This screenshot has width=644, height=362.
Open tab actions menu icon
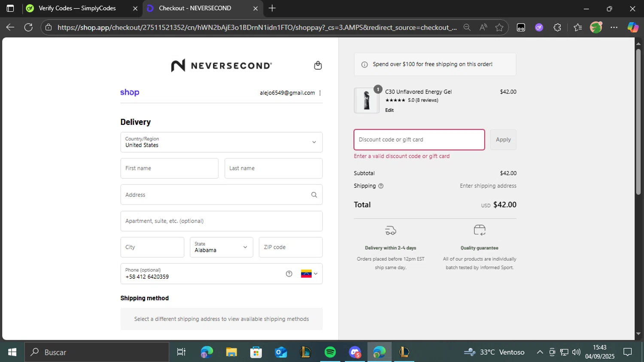pos(10,8)
